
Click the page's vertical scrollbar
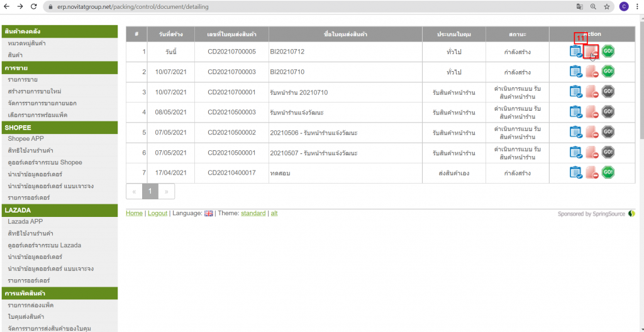click(640, 75)
